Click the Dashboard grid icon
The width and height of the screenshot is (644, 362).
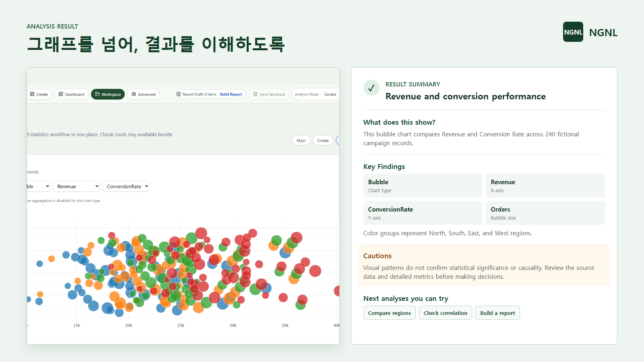61,94
